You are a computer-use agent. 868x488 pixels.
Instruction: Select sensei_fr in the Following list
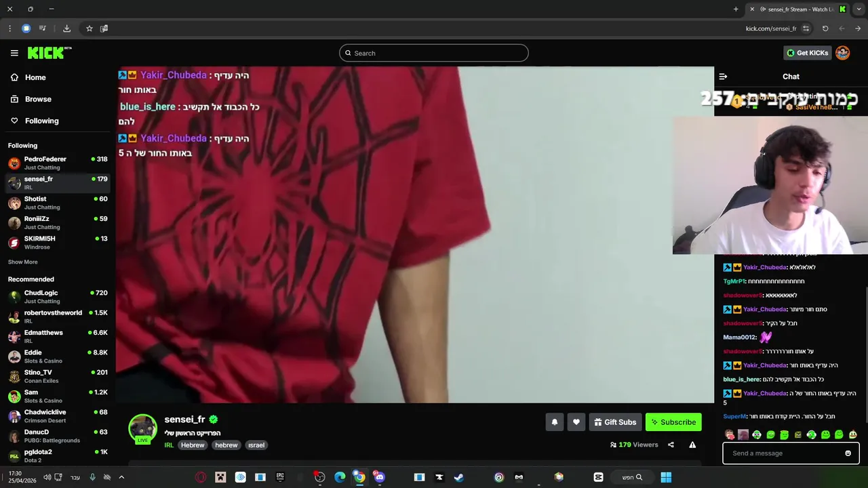pyautogui.click(x=58, y=183)
